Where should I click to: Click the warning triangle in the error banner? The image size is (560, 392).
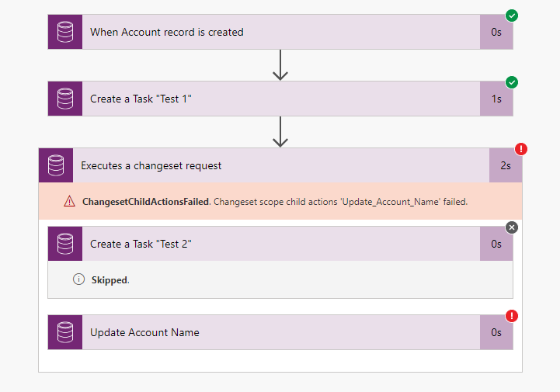pyautogui.click(x=70, y=202)
